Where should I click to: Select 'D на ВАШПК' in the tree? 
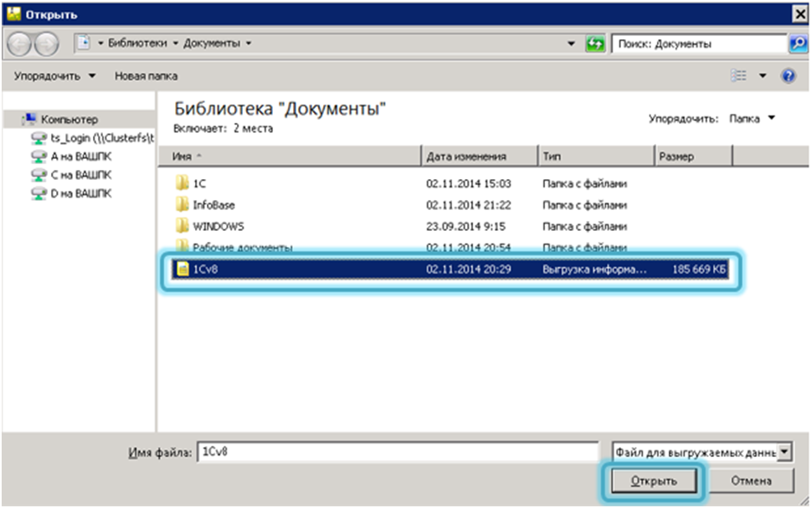click(x=81, y=193)
